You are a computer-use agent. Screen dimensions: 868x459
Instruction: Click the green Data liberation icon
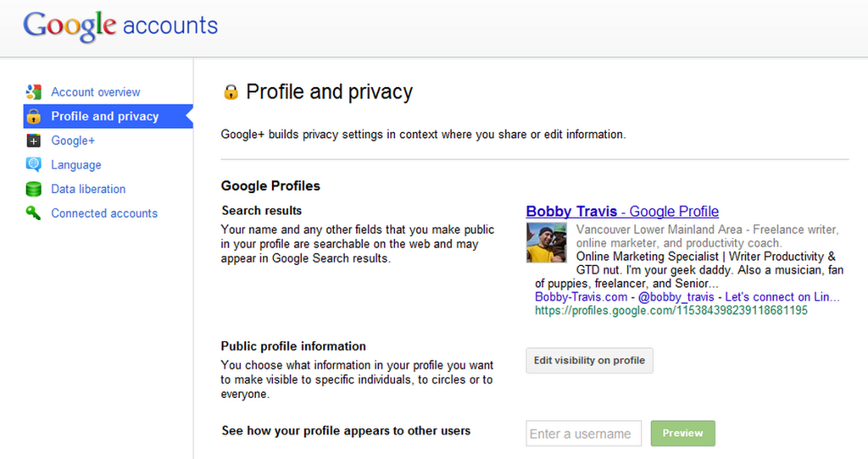pyautogui.click(x=34, y=190)
